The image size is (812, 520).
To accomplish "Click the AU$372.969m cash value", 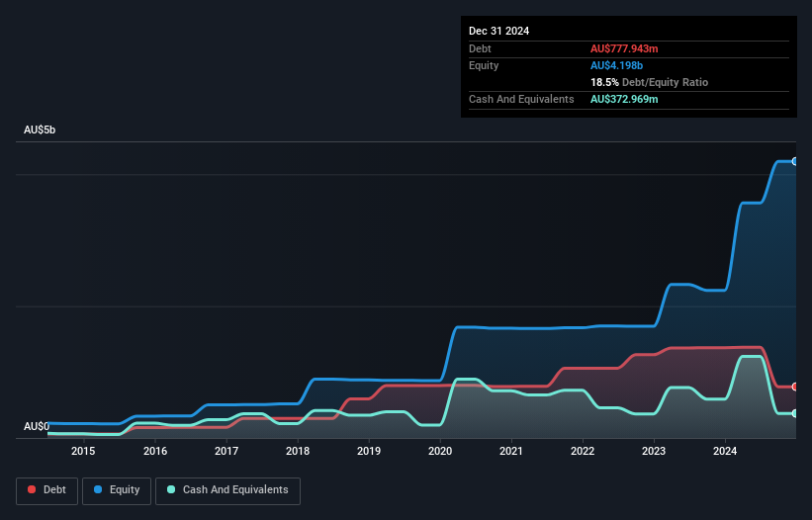I will [624, 99].
